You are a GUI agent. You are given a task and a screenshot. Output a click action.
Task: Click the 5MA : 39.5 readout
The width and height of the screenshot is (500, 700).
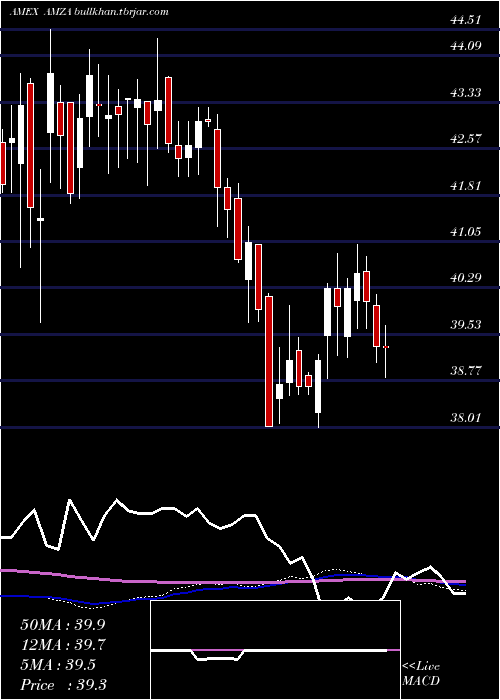(58, 665)
